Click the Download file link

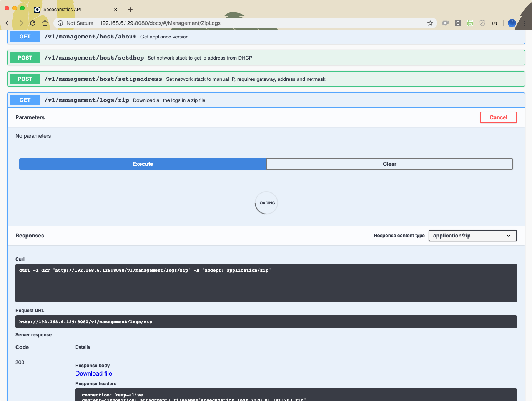(94, 373)
